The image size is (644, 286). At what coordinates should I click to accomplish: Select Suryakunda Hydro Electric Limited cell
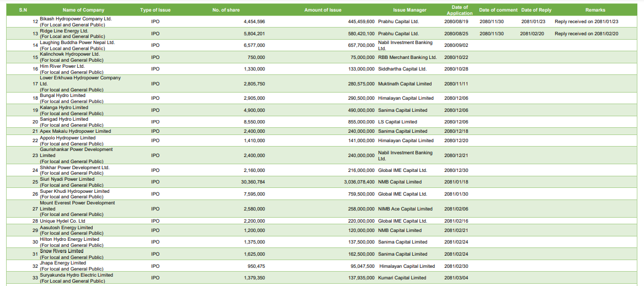click(76, 278)
